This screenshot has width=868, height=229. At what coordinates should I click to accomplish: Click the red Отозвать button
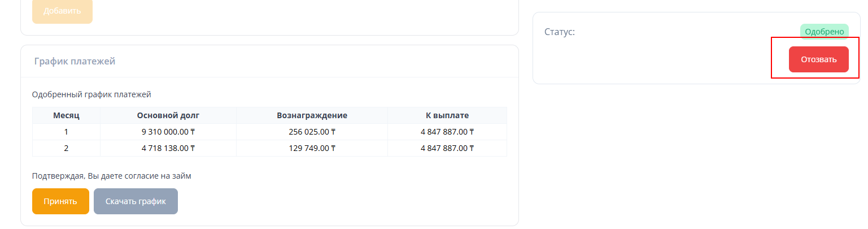[818, 59]
